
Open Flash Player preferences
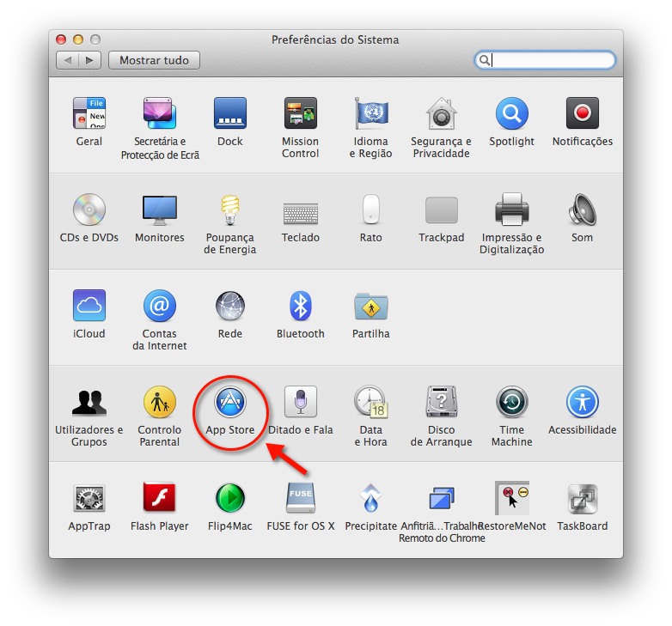[160, 497]
